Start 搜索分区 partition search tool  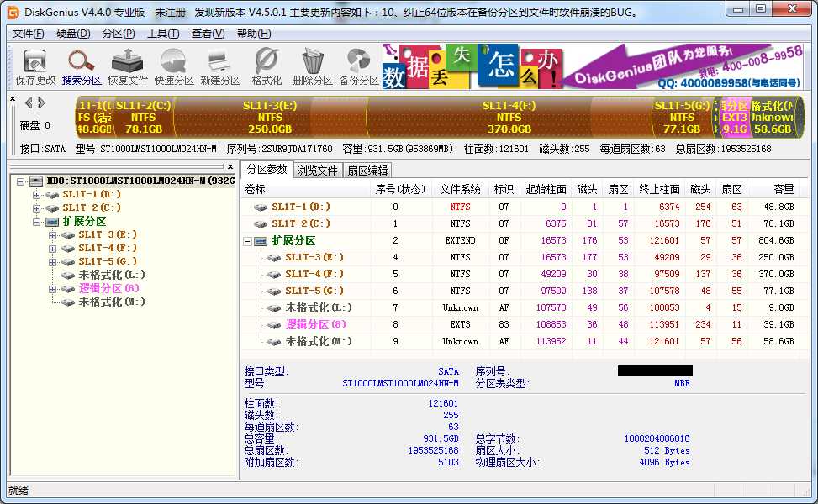[82, 68]
